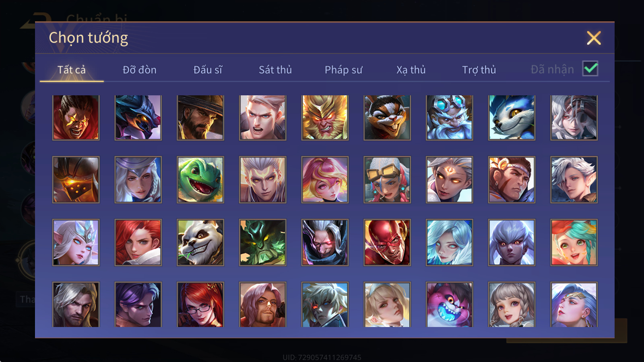Select the green chameleon hero portrait
This screenshot has height=362, width=644.
[x=200, y=180]
